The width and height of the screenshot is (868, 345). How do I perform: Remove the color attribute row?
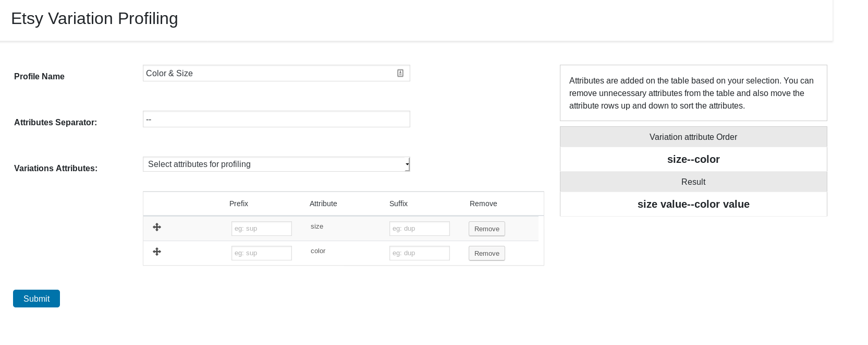(x=487, y=253)
